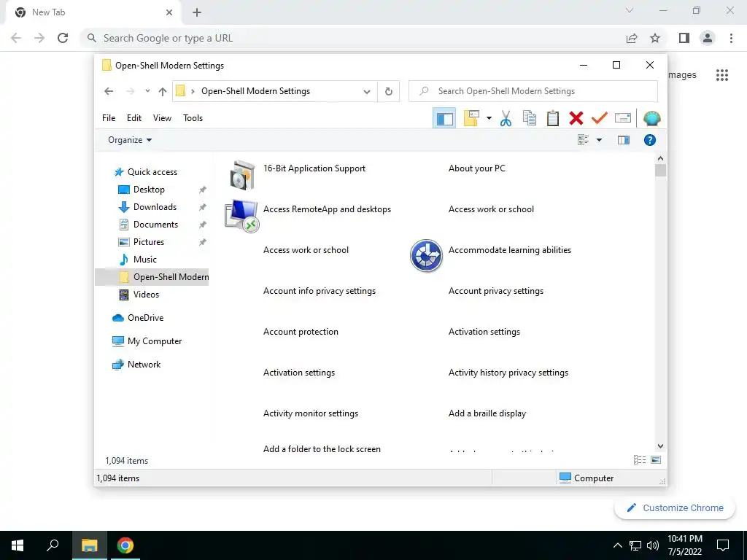The height and width of the screenshot is (560, 747).
Task: Open the Move to dropdown arrow
Action: (x=489, y=118)
